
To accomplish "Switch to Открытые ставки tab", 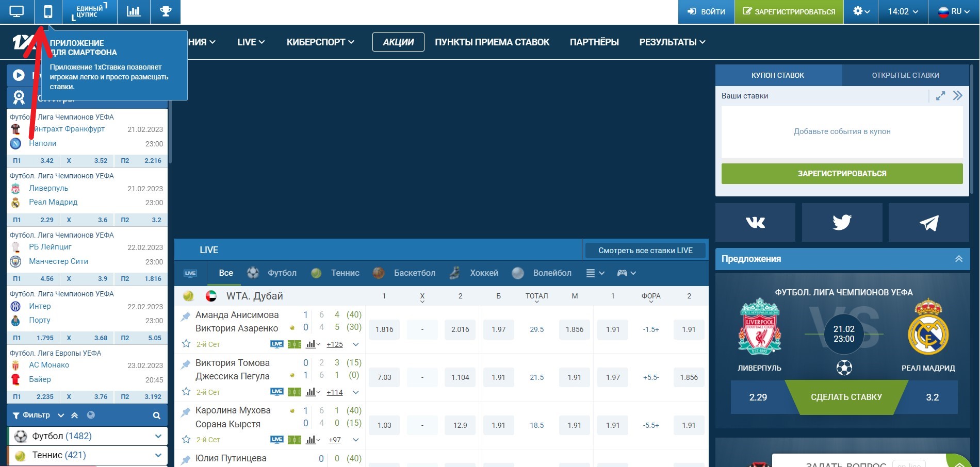I will click(x=905, y=75).
